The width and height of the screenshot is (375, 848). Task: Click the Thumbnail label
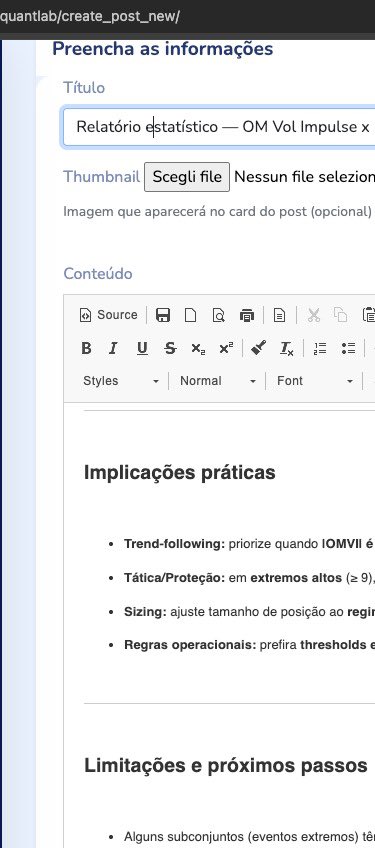[x=101, y=177]
